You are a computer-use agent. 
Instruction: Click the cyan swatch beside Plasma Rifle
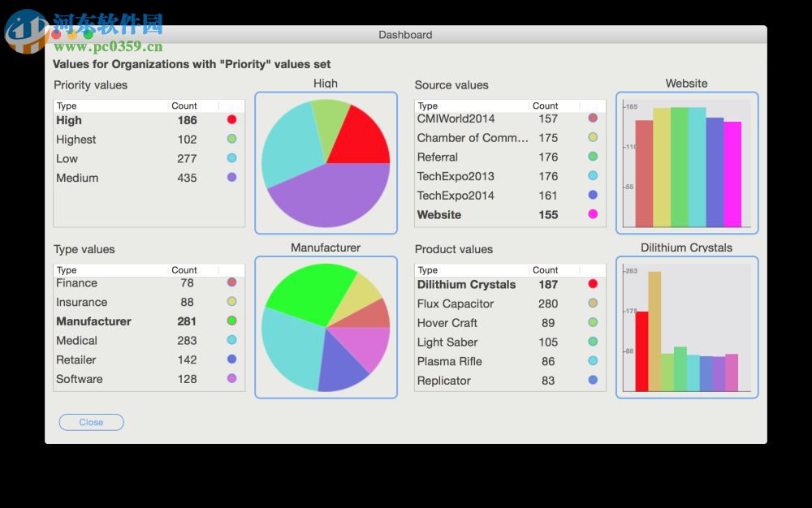tap(592, 361)
